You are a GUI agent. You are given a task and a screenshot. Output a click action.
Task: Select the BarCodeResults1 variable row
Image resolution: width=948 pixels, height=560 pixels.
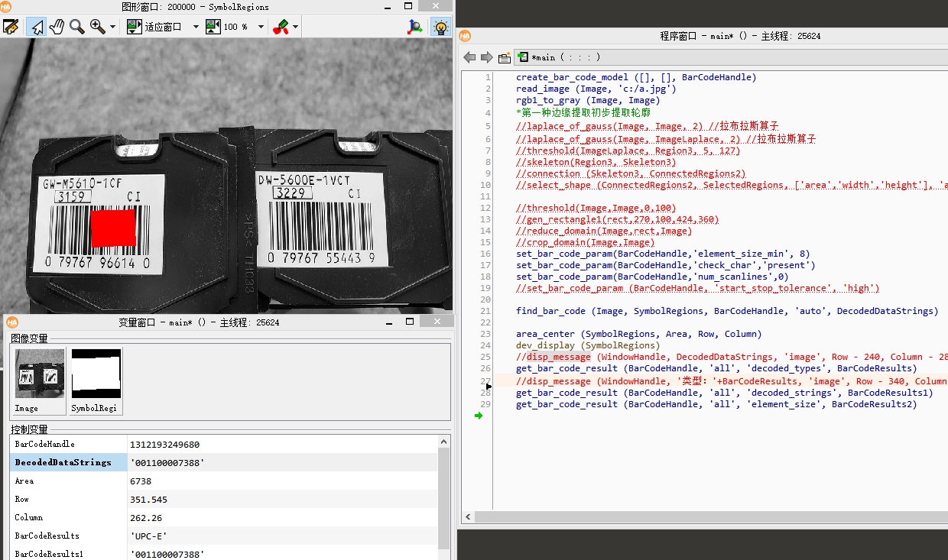tap(223, 554)
